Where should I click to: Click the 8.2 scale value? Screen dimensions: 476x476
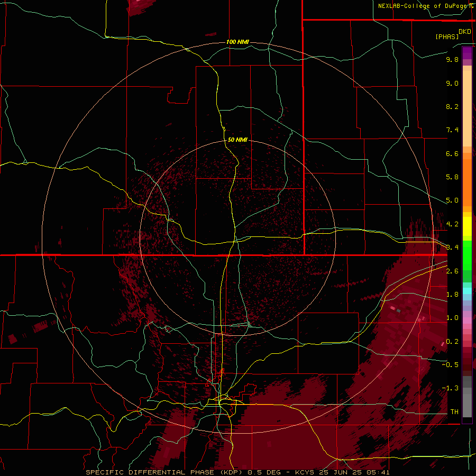pyautogui.click(x=452, y=106)
